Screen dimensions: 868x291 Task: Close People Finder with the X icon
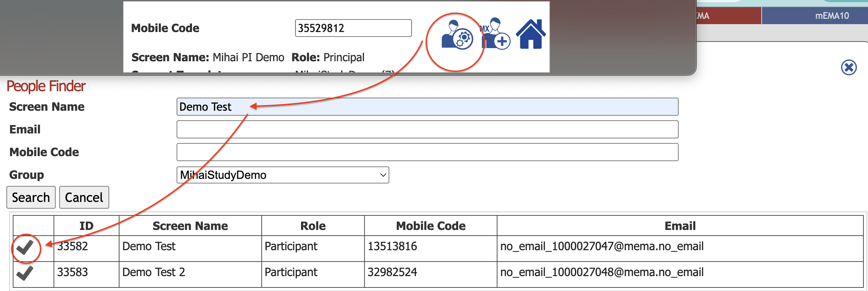pyautogui.click(x=849, y=67)
